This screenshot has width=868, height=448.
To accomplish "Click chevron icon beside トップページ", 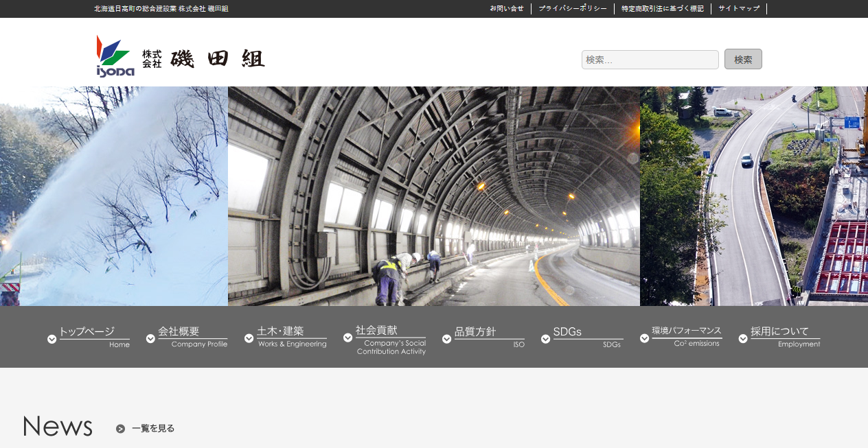I will click(x=52, y=338).
